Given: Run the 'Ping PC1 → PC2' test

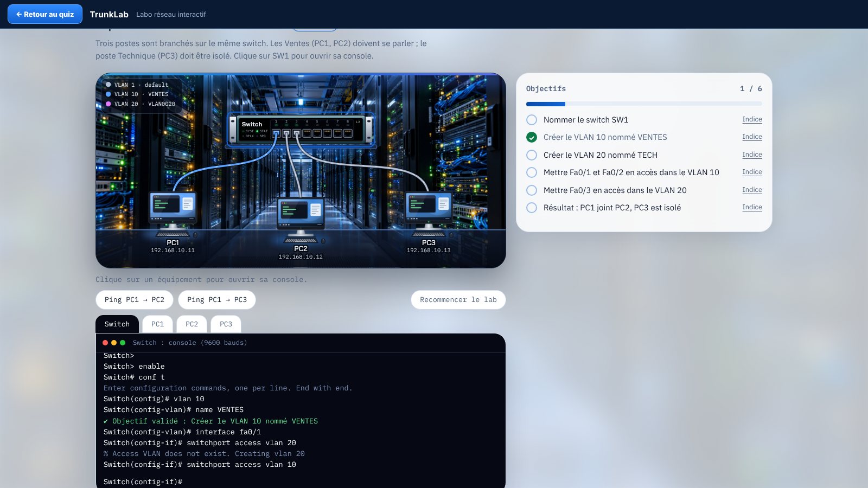Looking at the screenshot, I should [135, 300].
